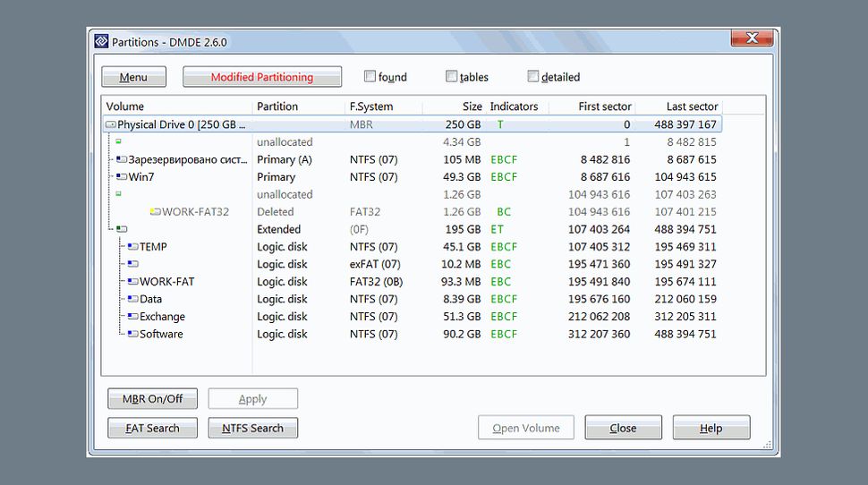Viewport: 868px width, 485px height.
Task: Click first sector value 8 687 616
Action: click(x=605, y=177)
